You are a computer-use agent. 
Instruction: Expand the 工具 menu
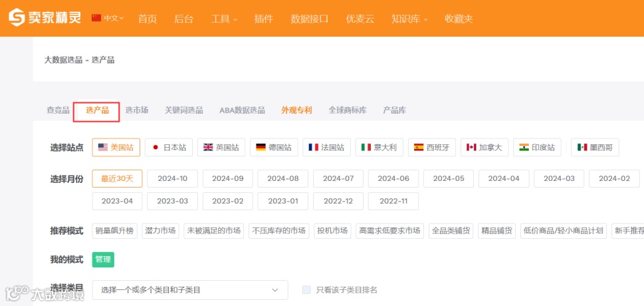click(x=224, y=19)
